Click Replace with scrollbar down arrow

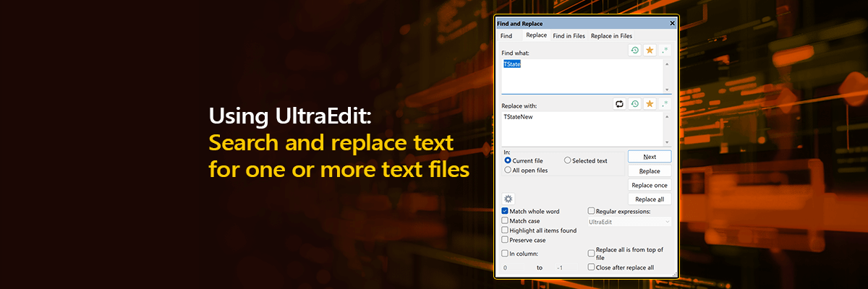coord(667,142)
